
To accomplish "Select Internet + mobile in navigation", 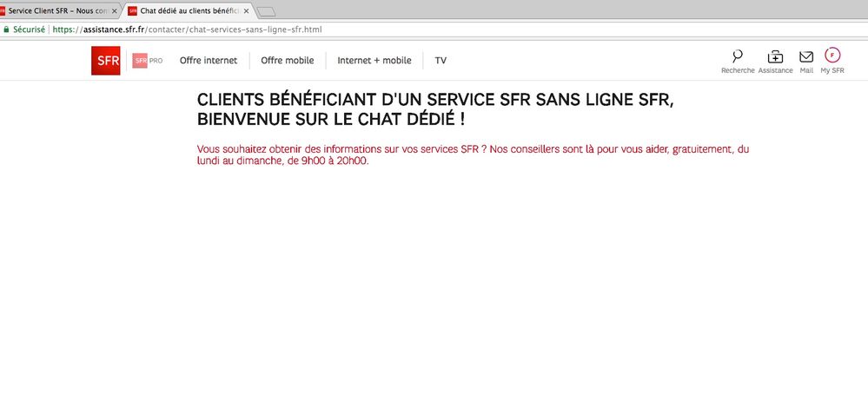I will (x=374, y=61).
